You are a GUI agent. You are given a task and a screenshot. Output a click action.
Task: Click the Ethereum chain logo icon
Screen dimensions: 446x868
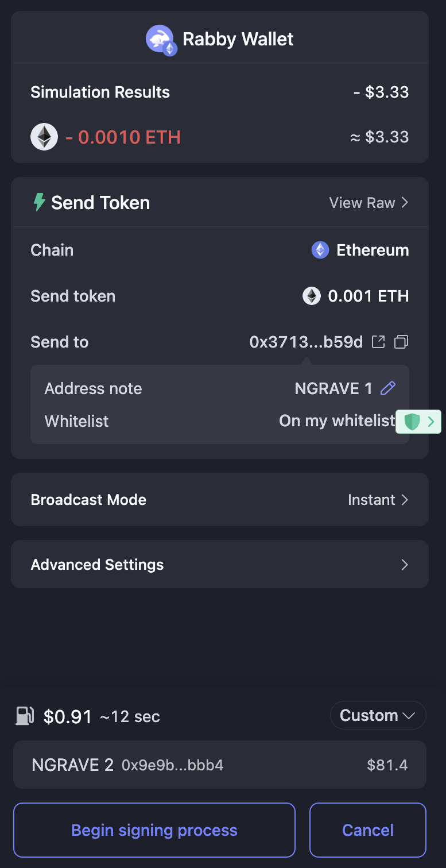tap(320, 250)
